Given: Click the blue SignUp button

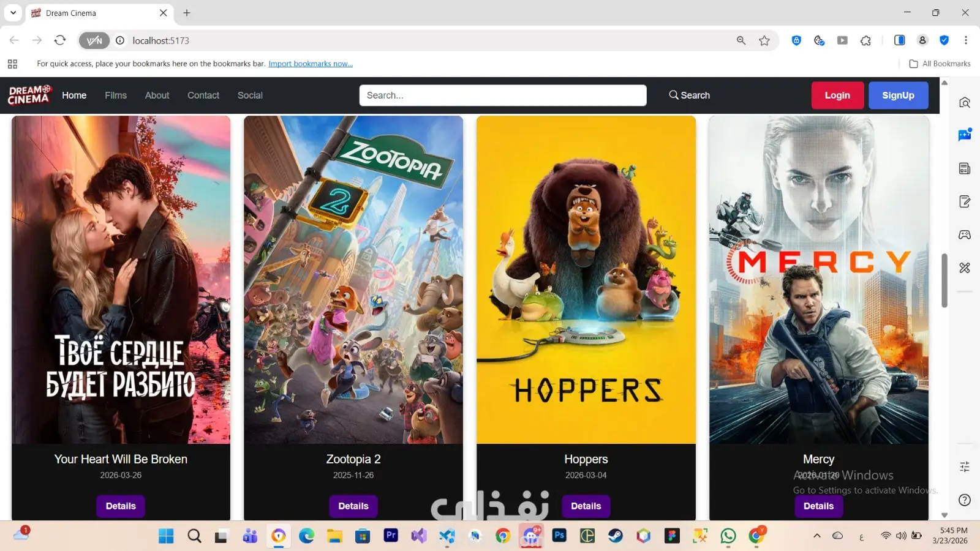Looking at the screenshot, I should click(898, 96).
